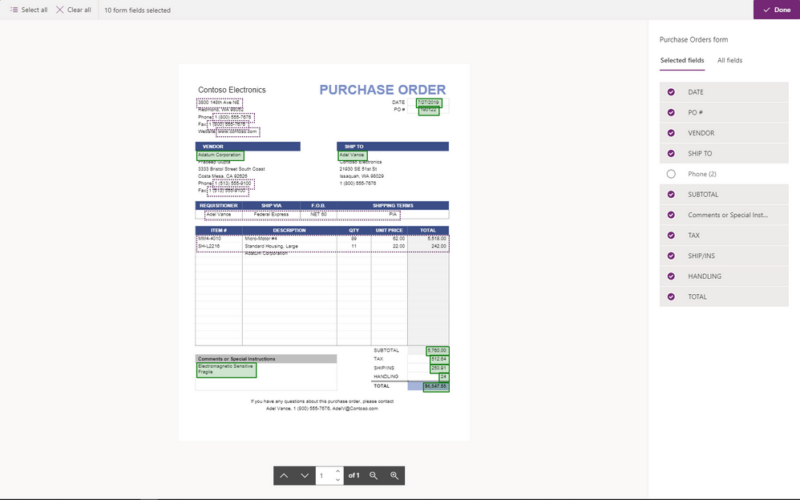Click the purple Done button

click(x=777, y=10)
